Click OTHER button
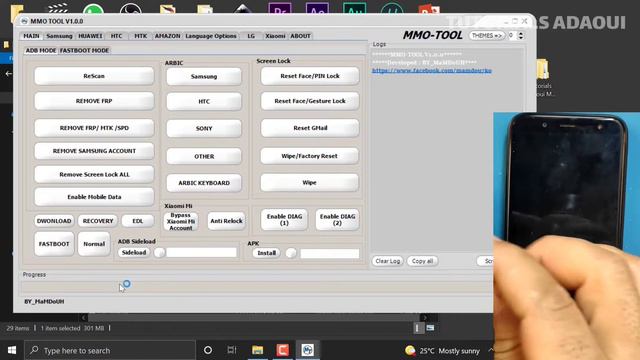Image resolution: width=640 pixels, height=360 pixels. point(204,156)
